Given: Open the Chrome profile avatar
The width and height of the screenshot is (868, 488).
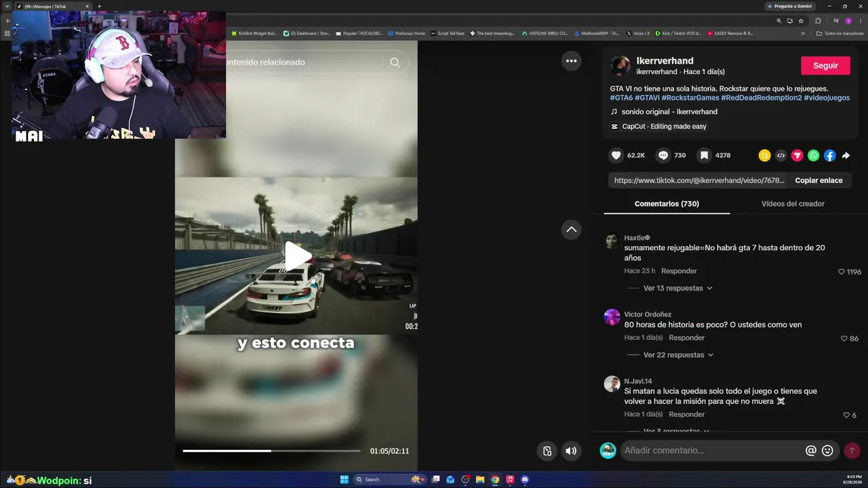Looking at the screenshot, I should 848,21.
